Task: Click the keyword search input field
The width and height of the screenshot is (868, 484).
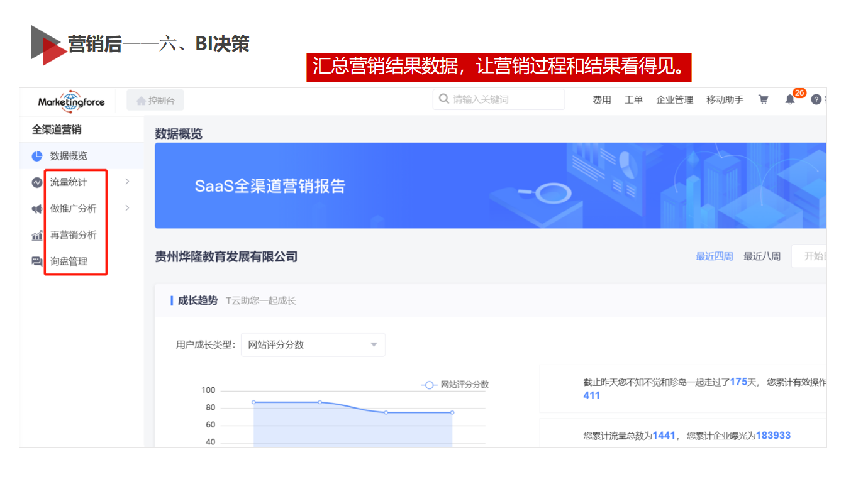Action: [x=503, y=99]
